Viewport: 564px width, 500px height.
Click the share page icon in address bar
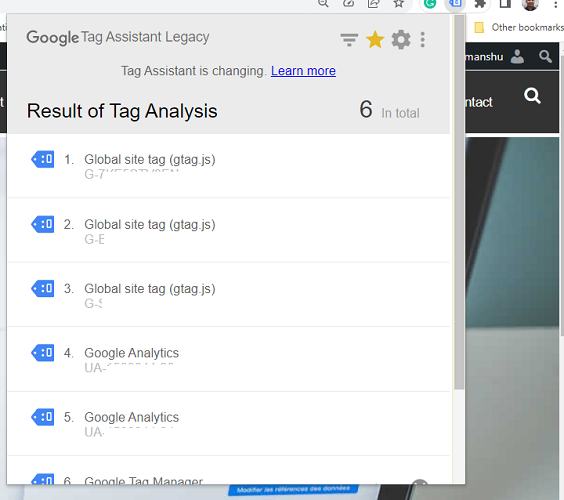tap(373, 4)
